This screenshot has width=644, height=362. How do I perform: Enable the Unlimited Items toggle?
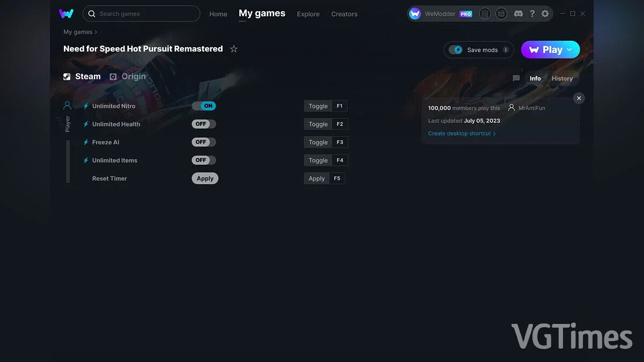[x=204, y=160]
